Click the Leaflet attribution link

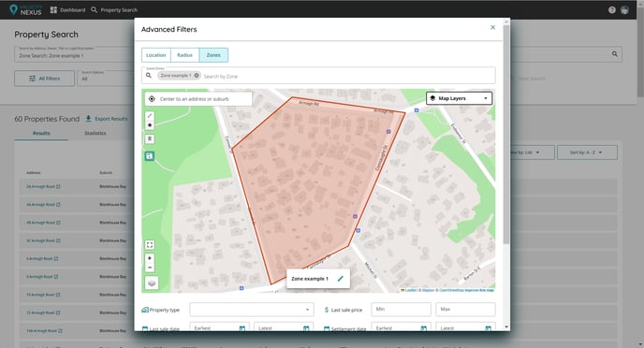(x=410, y=290)
